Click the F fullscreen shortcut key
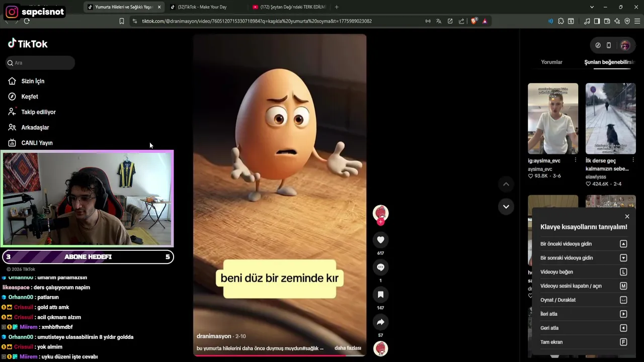This screenshot has width=644, height=362. click(623, 342)
